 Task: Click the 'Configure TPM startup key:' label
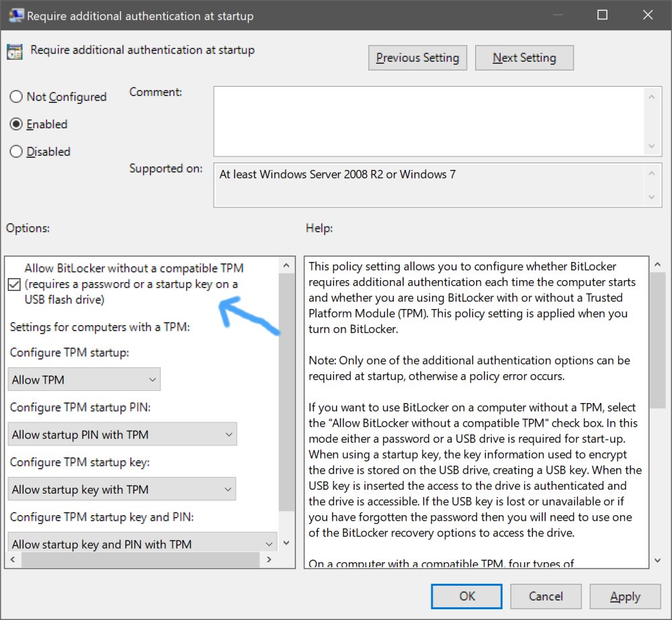[80, 462]
